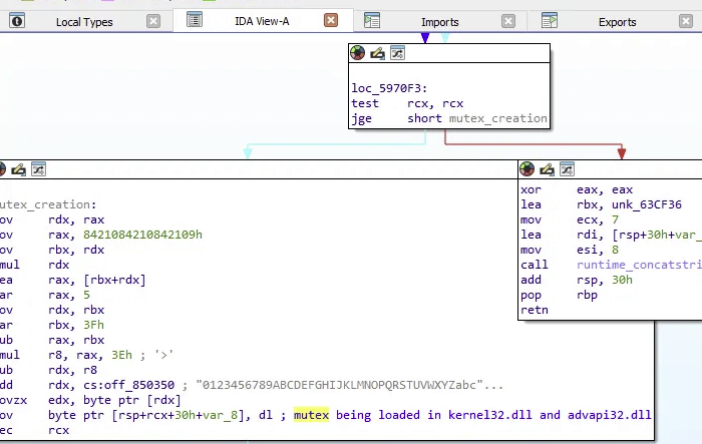The width and height of the screenshot is (702, 444).
Task: Switch to the Imports tab
Action: coord(440,21)
